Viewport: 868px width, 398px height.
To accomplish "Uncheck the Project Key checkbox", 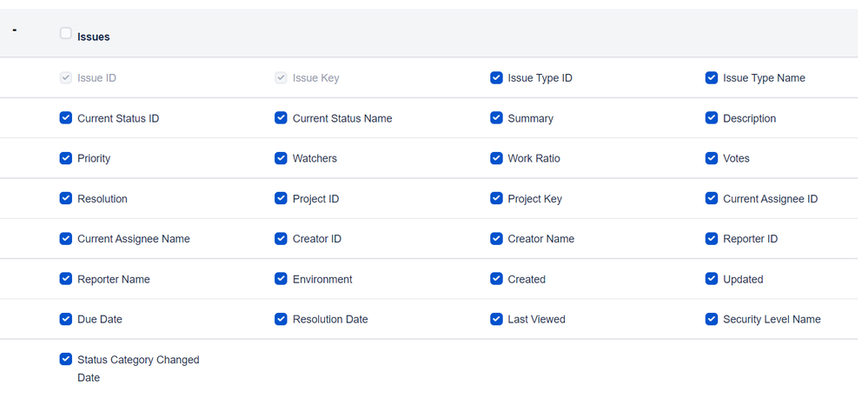I will pyautogui.click(x=496, y=198).
